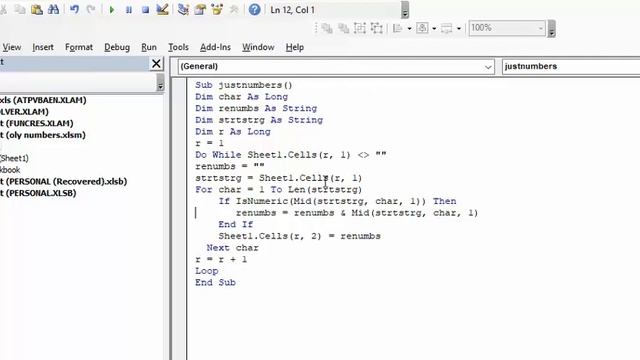Viewport: 640px width, 360px height.
Task: Click the 'End If' line
Action: (x=236, y=224)
